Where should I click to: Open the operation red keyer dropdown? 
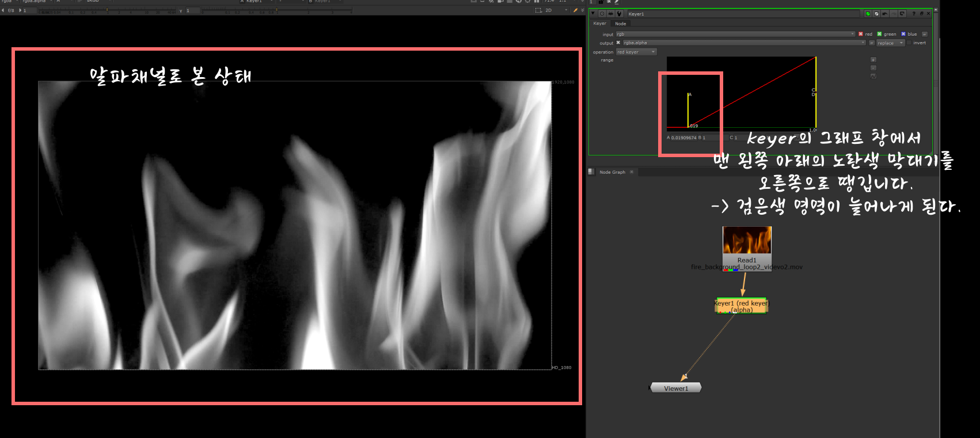click(x=636, y=52)
